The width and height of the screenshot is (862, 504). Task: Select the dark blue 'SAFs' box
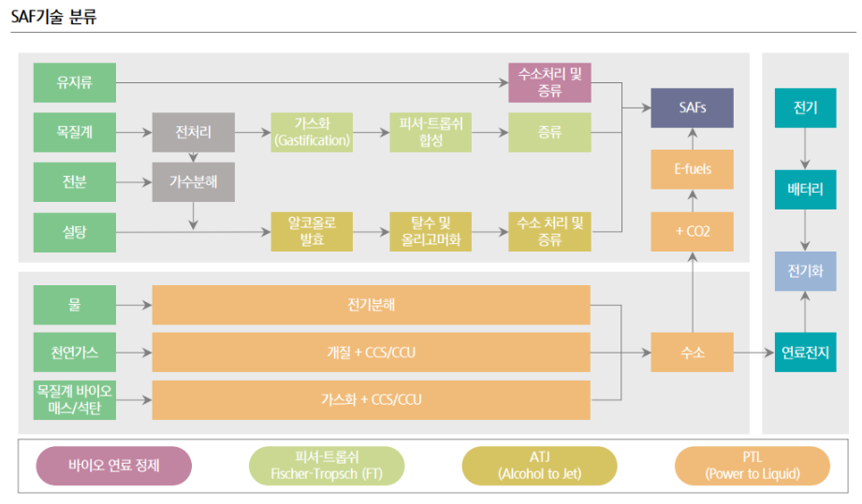[693, 108]
